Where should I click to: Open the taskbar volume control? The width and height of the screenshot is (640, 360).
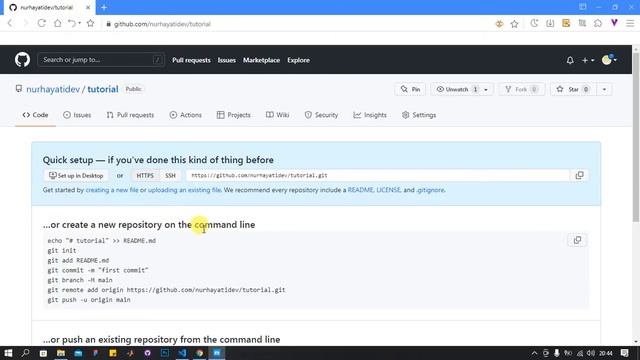click(x=590, y=353)
